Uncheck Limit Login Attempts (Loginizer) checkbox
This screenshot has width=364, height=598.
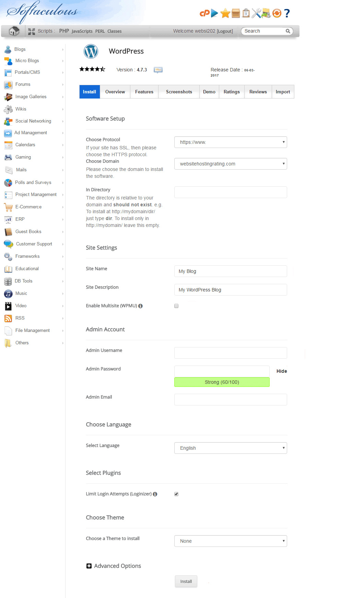tap(176, 494)
